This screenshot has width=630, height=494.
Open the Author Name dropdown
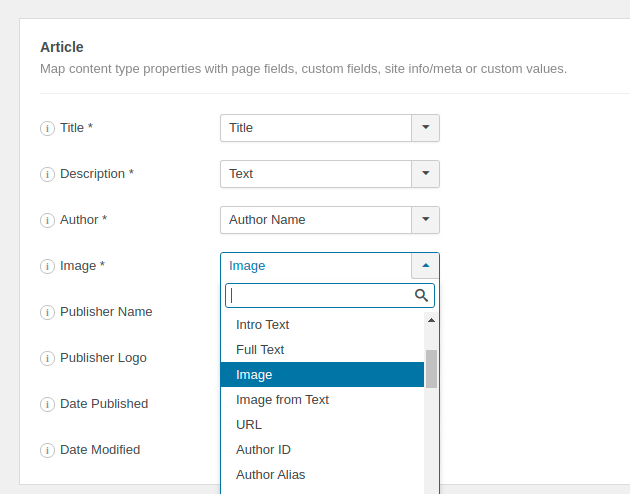[x=425, y=220]
